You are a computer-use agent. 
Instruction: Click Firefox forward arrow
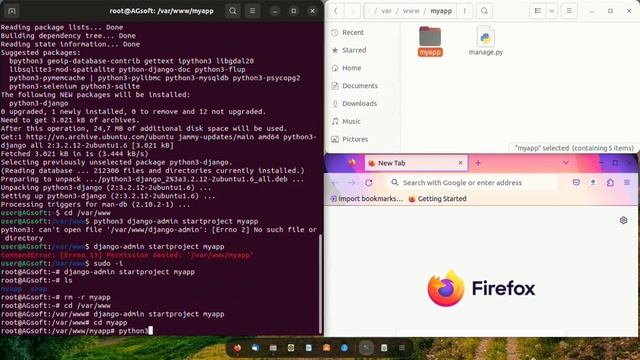click(351, 183)
